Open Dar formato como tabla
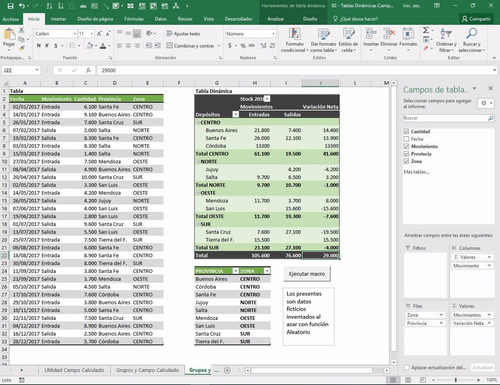Image resolution: width=500 pixels, height=385 pixels. (323, 40)
